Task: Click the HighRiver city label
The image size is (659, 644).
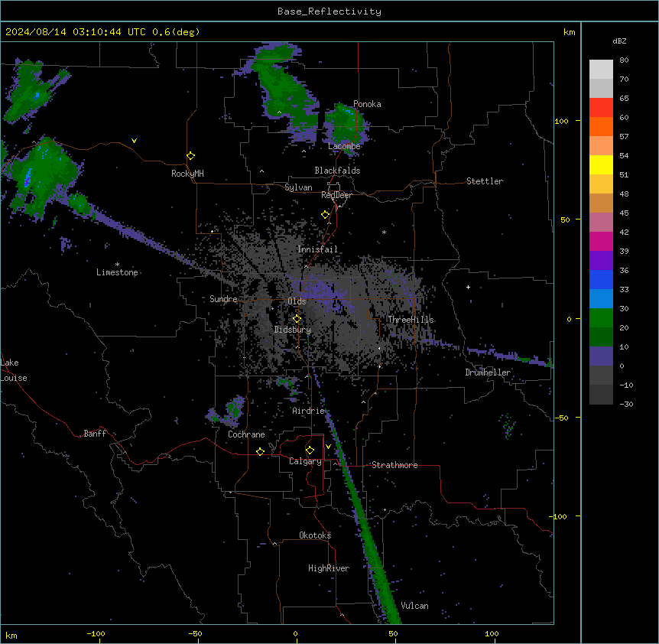Action: (329, 568)
